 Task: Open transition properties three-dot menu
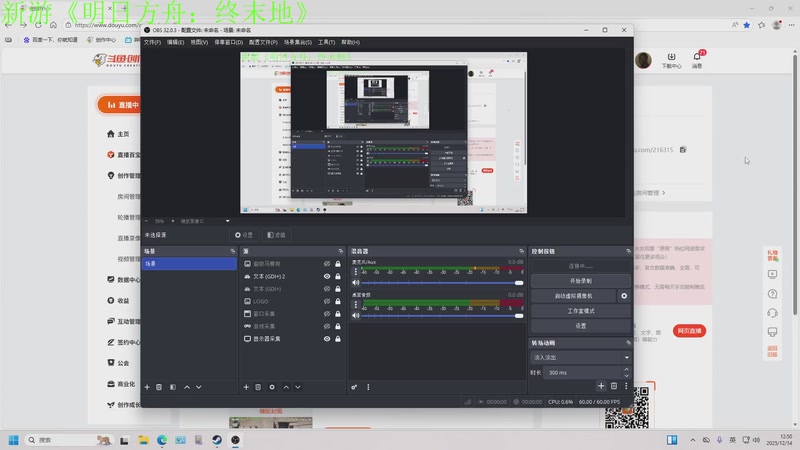pos(626,386)
